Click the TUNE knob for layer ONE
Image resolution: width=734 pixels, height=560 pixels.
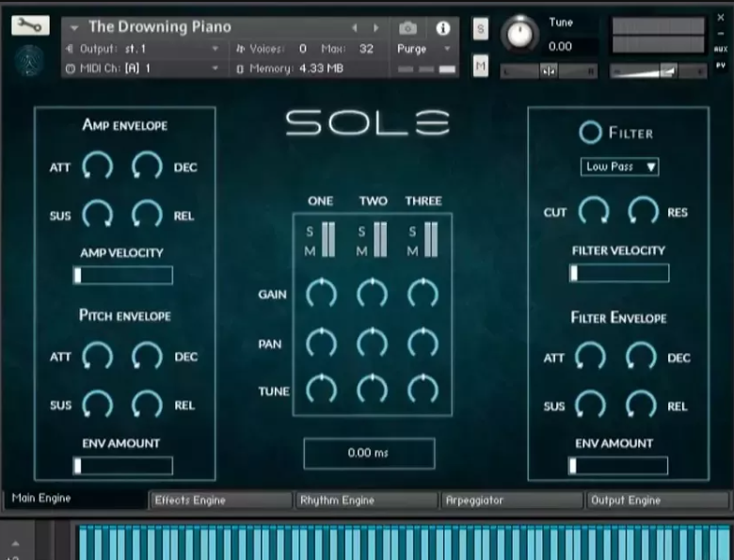(x=321, y=389)
